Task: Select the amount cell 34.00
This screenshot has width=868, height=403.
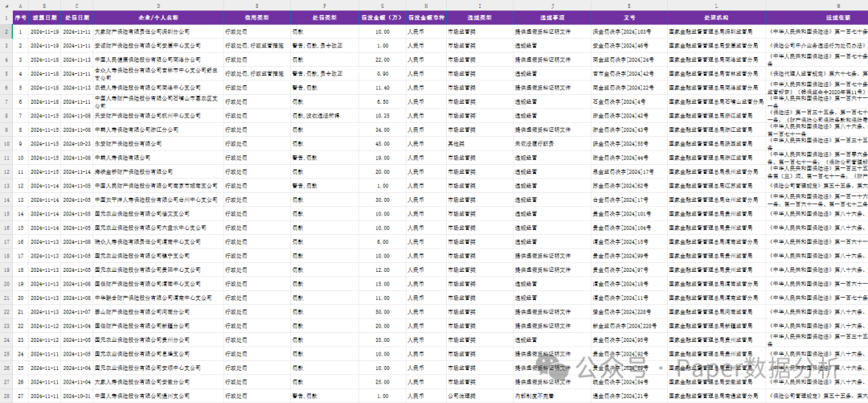Action: (x=383, y=130)
